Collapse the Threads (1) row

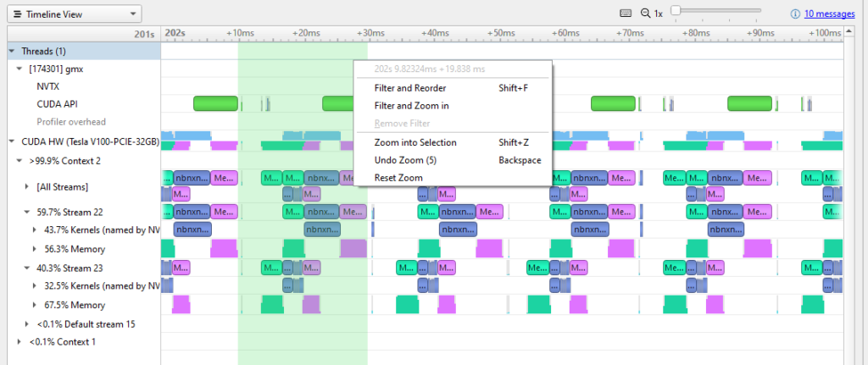[12, 51]
